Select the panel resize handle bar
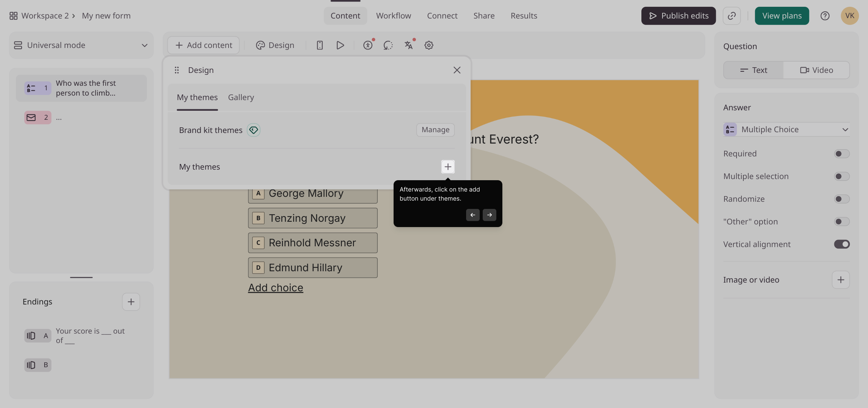The width and height of the screenshot is (868, 408). (81, 277)
